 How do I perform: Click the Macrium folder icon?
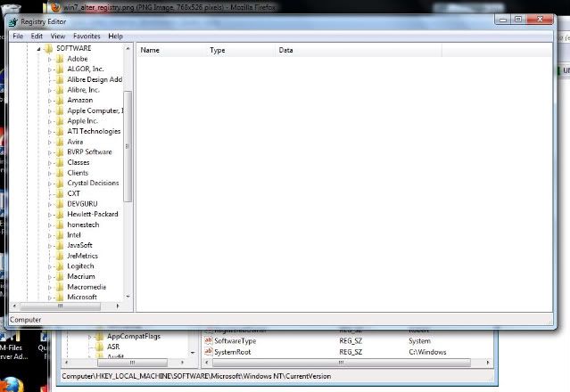point(60,276)
